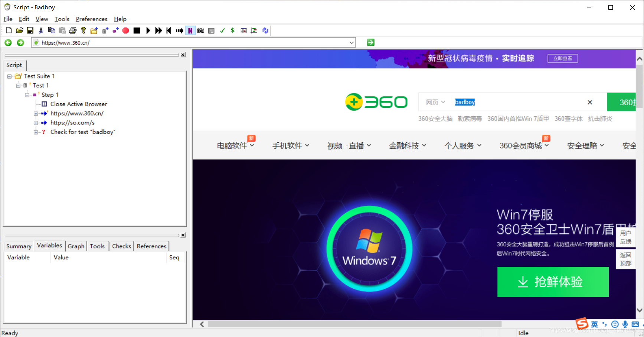Add assertion with green checkmark icon

222,30
